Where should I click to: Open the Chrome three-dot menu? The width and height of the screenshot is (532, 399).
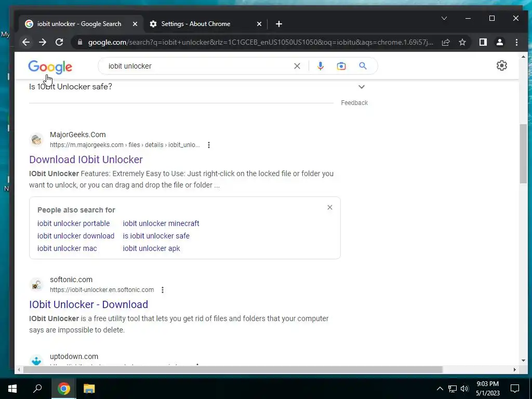(516, 43)
